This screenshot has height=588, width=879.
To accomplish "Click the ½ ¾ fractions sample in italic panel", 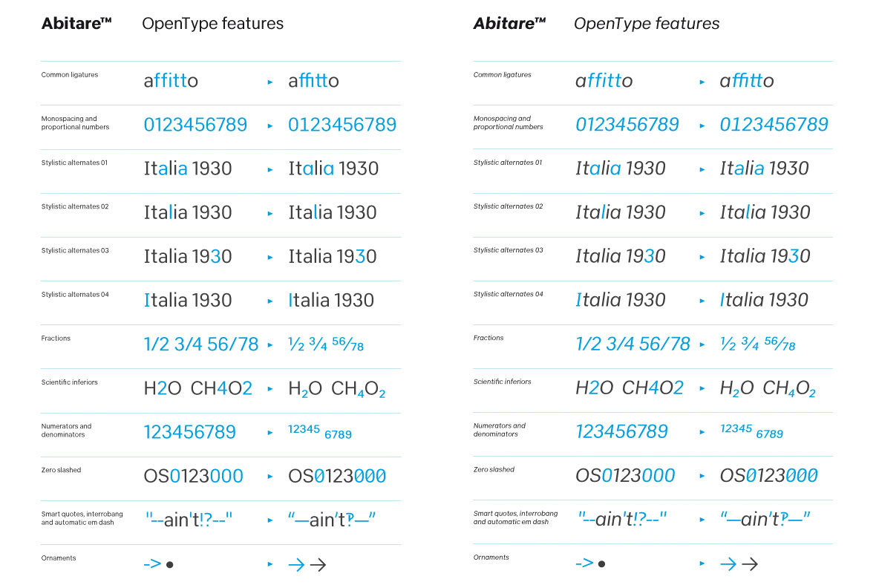I will 757,344.
